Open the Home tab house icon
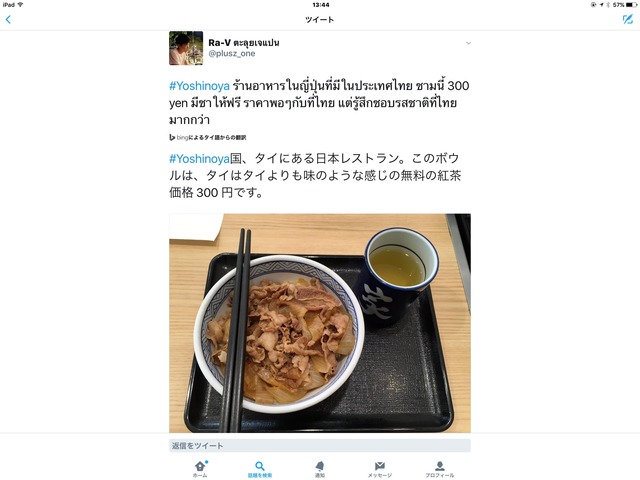 (x=200, y=466)
